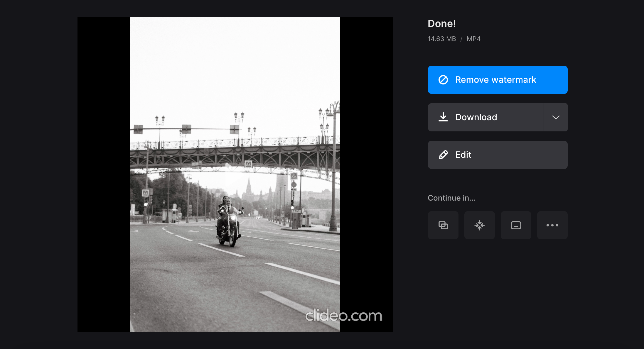
Task: Click the clideo.com watermark on the video
Action: click(344, 316)
